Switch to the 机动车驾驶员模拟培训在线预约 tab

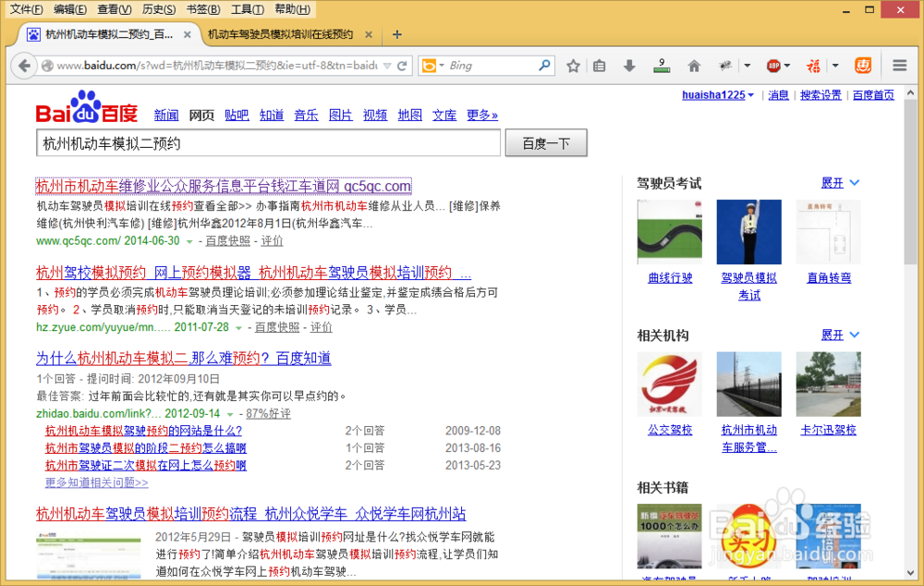pyautogui.click(x=281, y=35)
